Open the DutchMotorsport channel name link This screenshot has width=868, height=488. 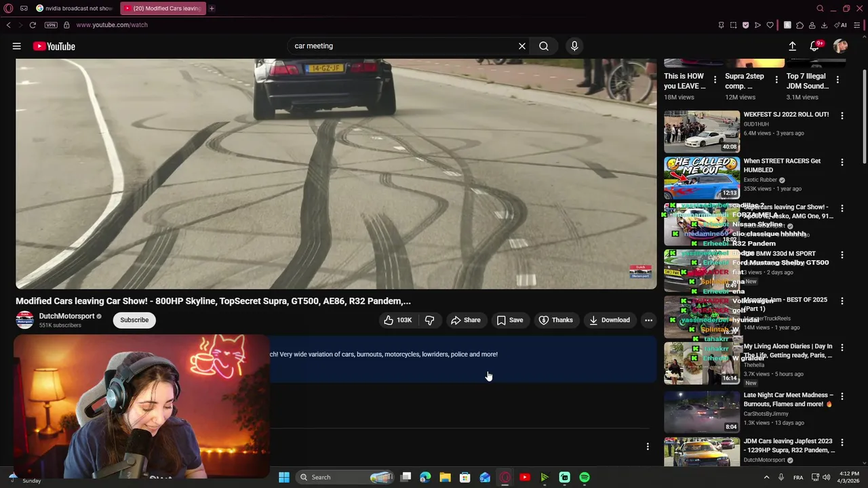pyautogui.click(x=66, y=316)
